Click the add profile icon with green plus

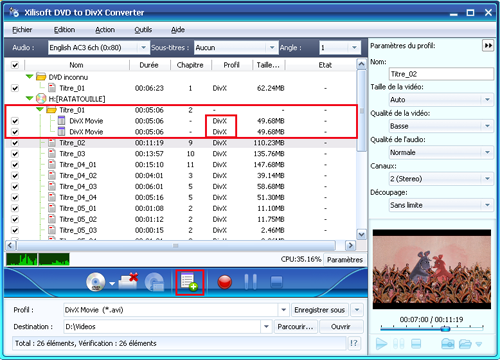pyautogui.click(x=189, y=282)
